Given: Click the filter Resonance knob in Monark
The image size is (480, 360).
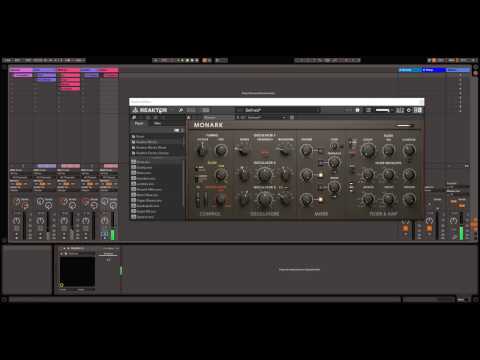Looking at the screenshot, I should 388,150.
